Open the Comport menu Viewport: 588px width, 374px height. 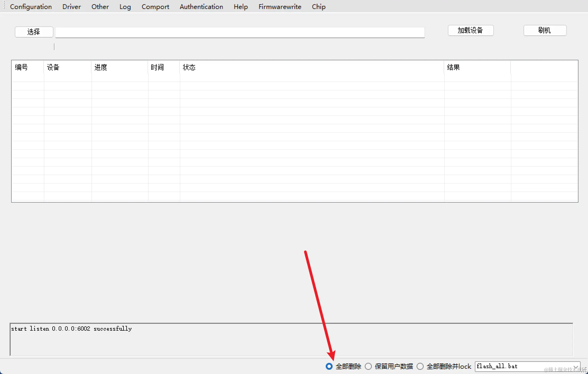click(155, 7)
